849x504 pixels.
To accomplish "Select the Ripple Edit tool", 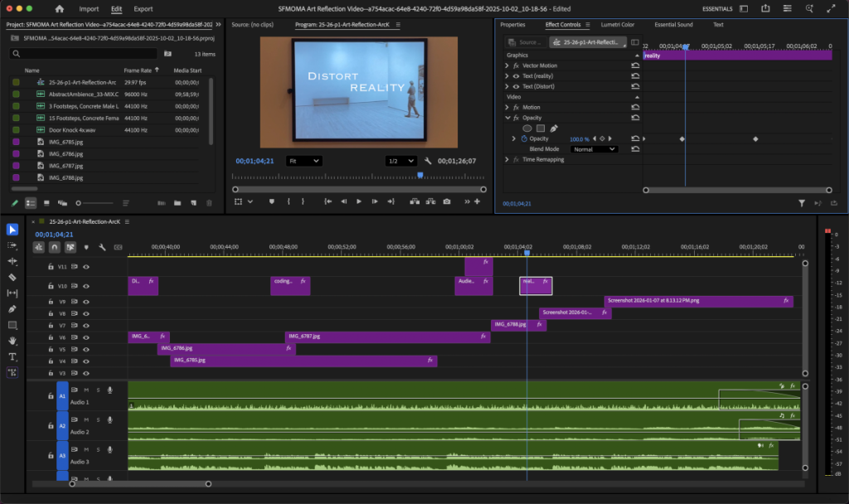I will click(x=12, y=261).
